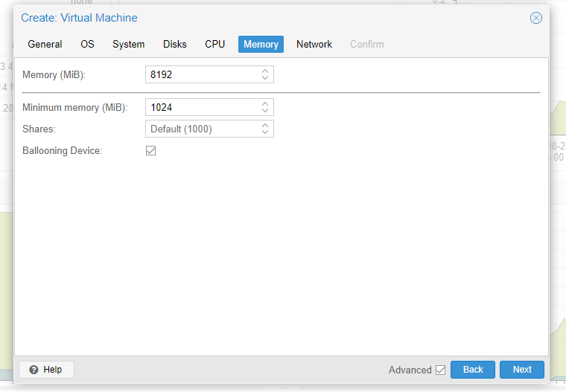Image resolution: width=566 pixels, height=392 pixels.
Task: Increase Minimum memory with up arrow
Action: pos(265,104)
